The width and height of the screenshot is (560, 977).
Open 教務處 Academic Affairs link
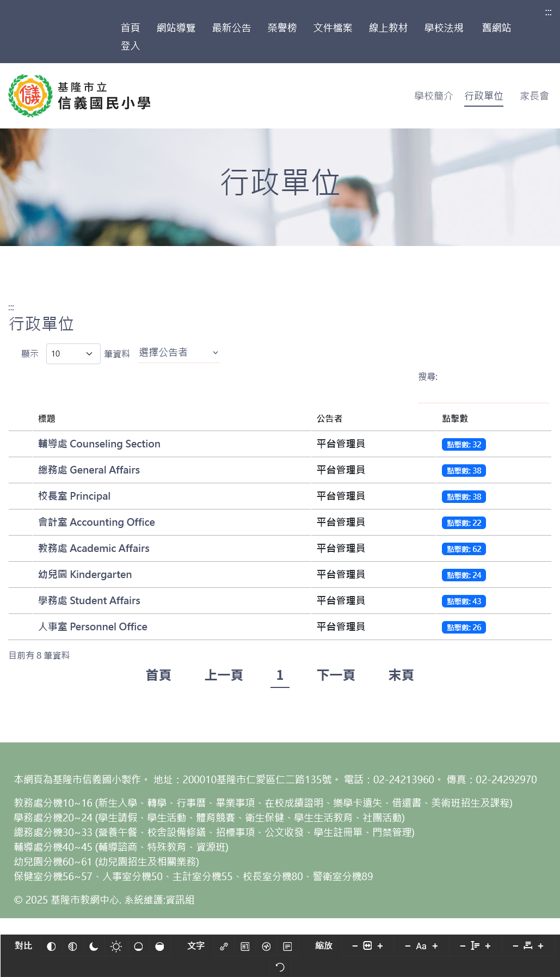click(94, 549)
